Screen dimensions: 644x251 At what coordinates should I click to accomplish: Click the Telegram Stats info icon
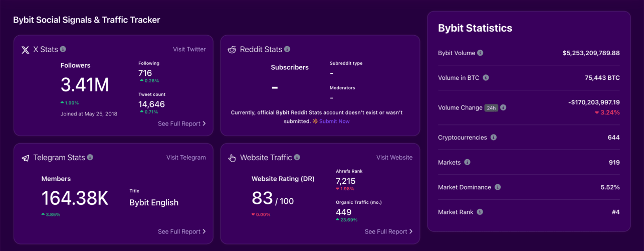90,157
